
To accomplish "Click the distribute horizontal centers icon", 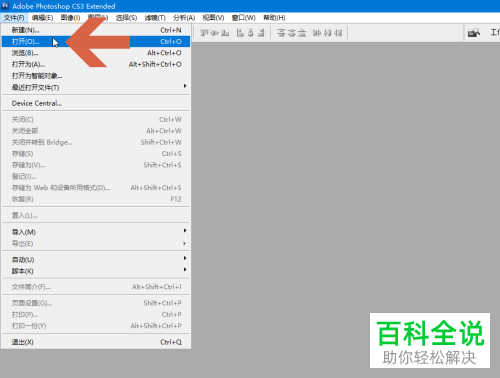I will pyautogui.click(x=327, y=33).
